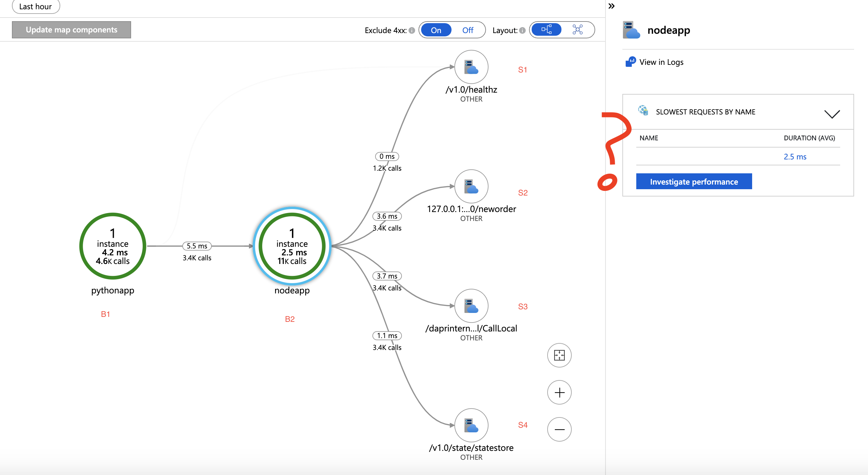Enable the Exclude 4xx On option
This screenshot has height=475, width=868.
pos(436,30)
